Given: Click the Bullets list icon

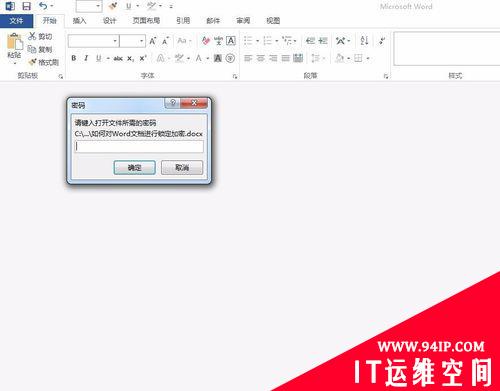Looking at the screenshot, I should tap(248, 41).
